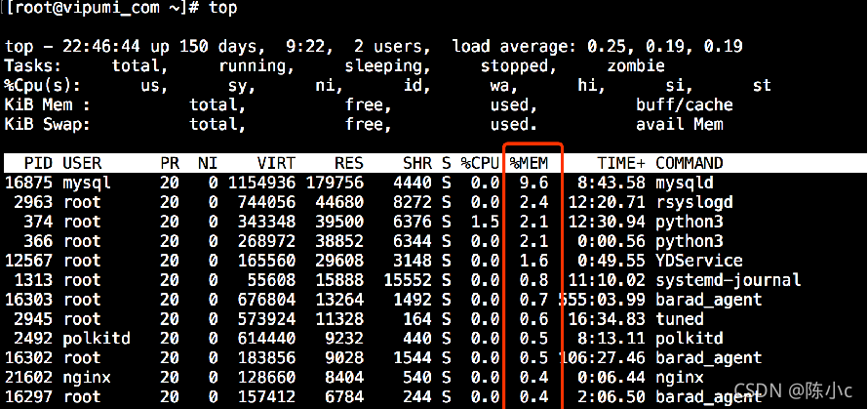868x409 pixels.
Task: Click the 'Tasks:' label
Action: pyautogui.click(x=34, y=65)
